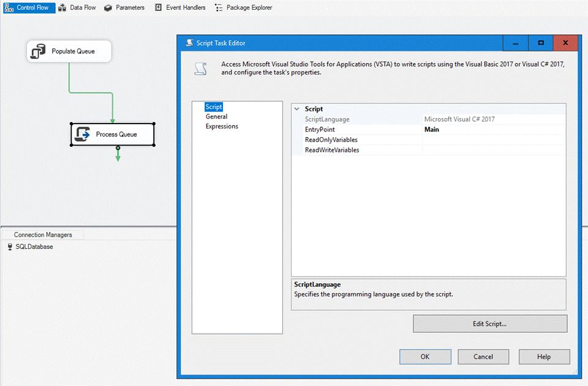Click the Control Flow tab icon
This screenshot has width=588, height=386.
(9, 7)
